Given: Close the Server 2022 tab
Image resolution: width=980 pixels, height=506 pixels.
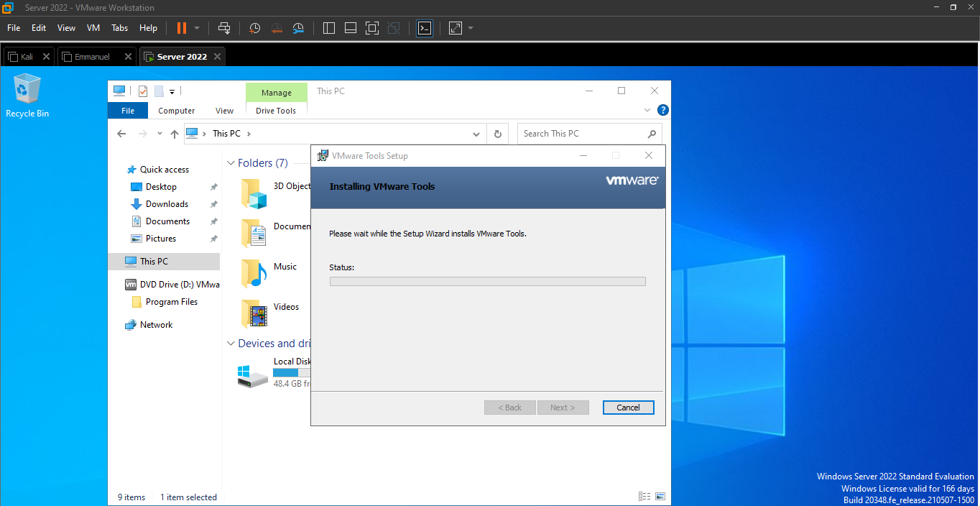Looking at the screenshot, I should (x=218, y=56).
